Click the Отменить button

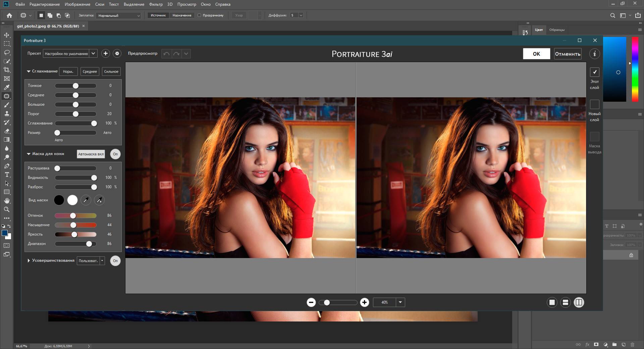click(x=568, y=54)
